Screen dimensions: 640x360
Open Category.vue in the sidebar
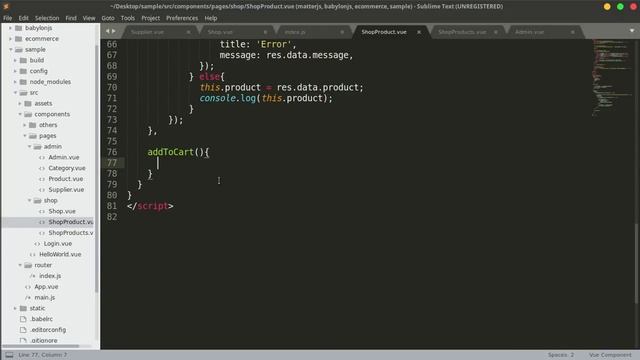click(x=67, y=168)
